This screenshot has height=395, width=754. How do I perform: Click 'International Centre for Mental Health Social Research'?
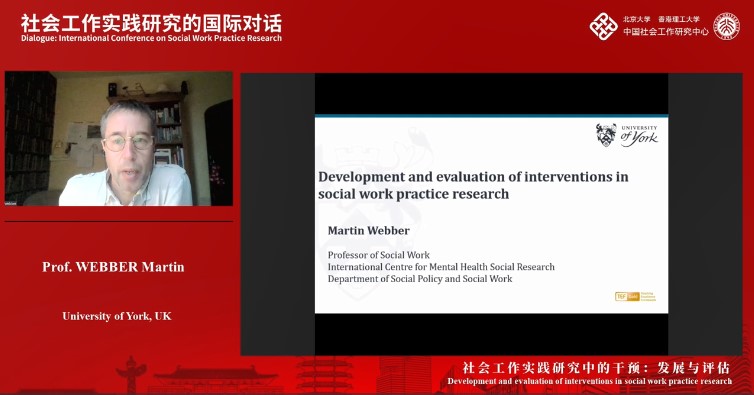(441, 267)
